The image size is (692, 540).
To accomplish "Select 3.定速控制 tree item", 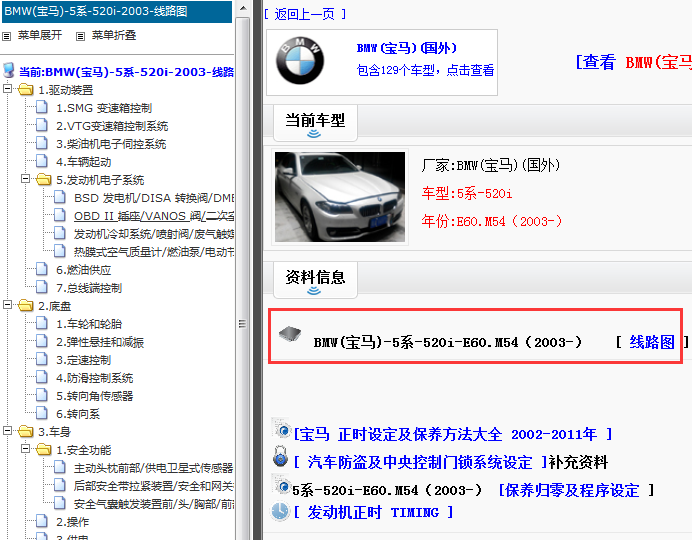I will coord(83,360).
